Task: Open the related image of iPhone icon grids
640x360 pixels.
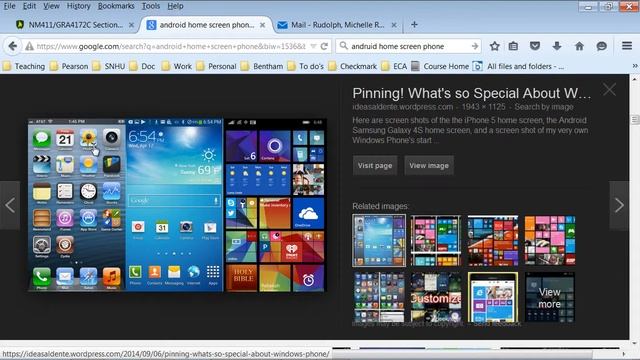Action: [379, 298]
